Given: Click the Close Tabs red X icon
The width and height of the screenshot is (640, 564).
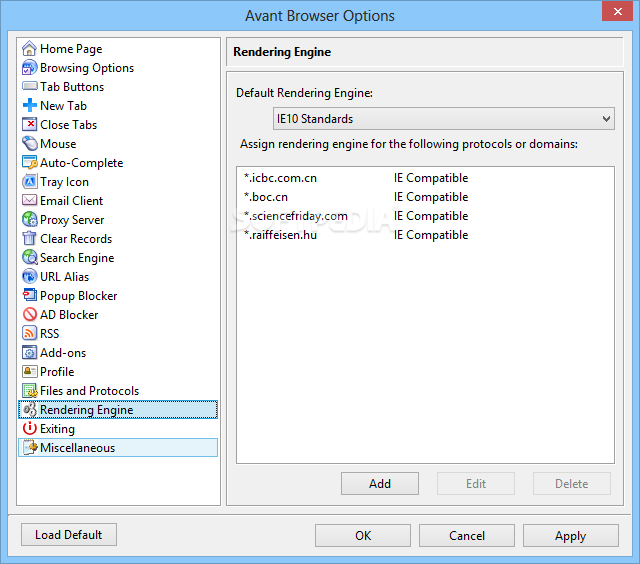Looking at the screenshot, I should [29, 124].
